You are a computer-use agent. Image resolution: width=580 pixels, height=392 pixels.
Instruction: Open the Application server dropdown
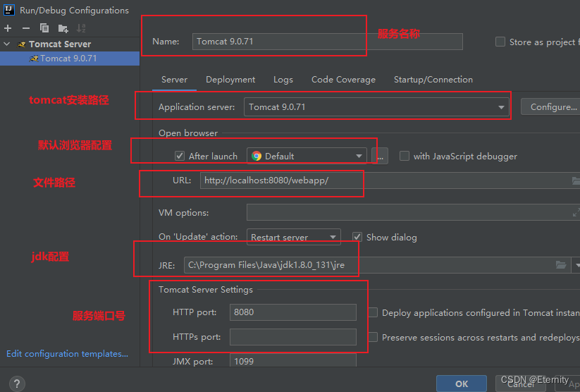(376, 107)
